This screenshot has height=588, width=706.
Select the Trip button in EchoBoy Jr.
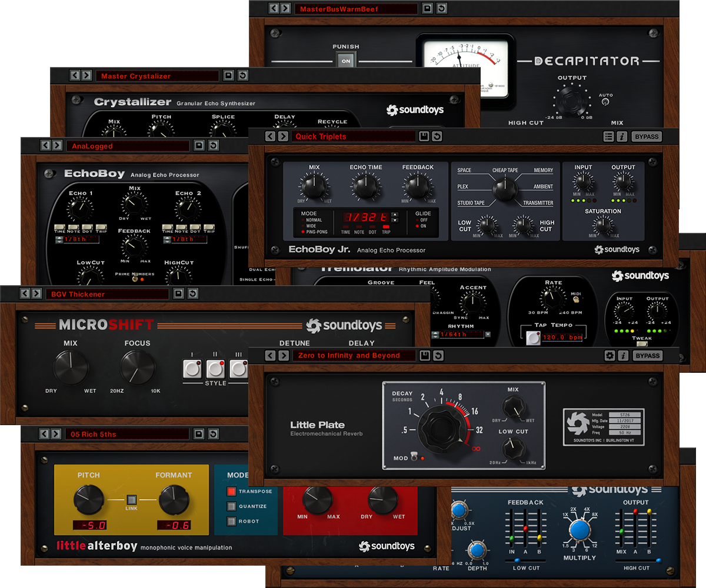(x=386, y=226)
